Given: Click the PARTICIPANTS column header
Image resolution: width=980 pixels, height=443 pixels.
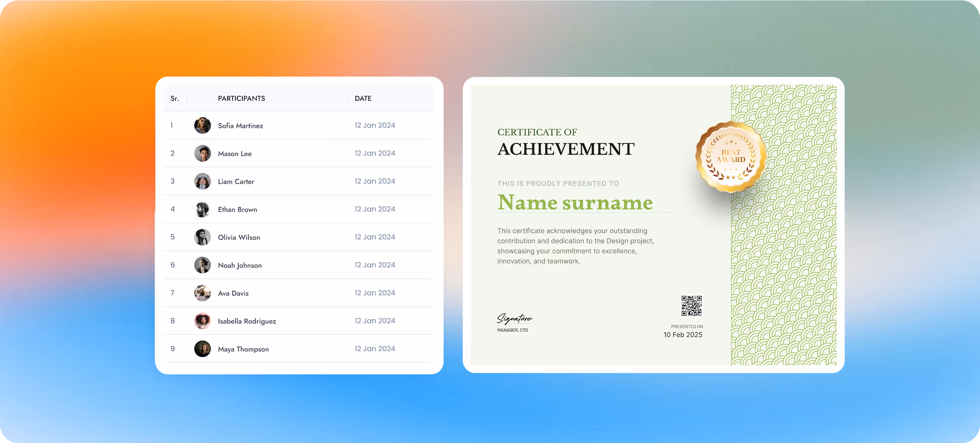Looking at the screenshot, I should click(x=241, y=99).
